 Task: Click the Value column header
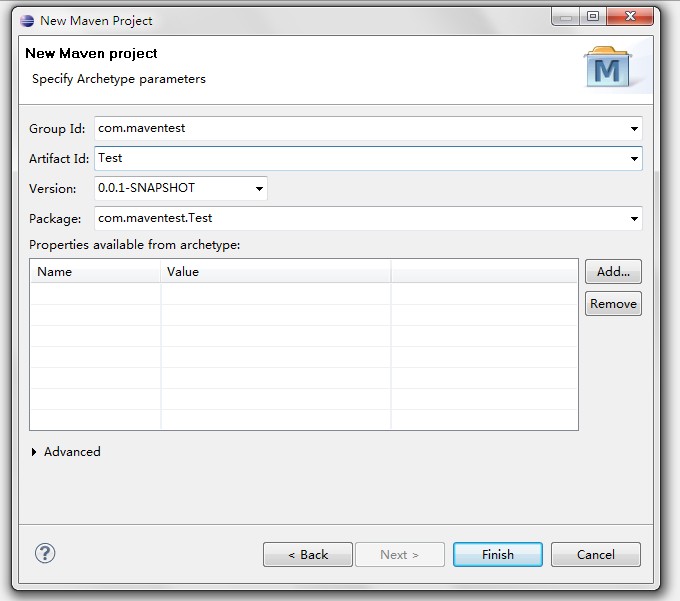point(276,272)
